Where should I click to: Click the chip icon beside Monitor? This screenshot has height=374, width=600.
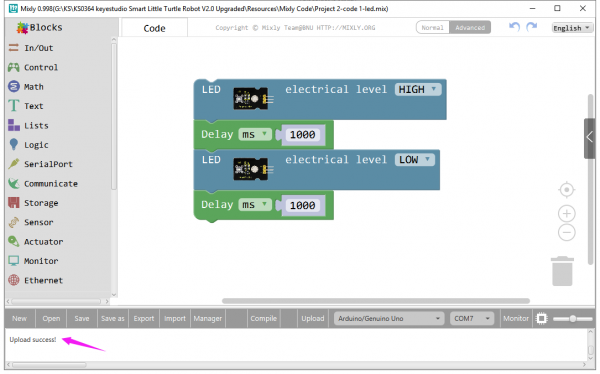coord(541,318)
